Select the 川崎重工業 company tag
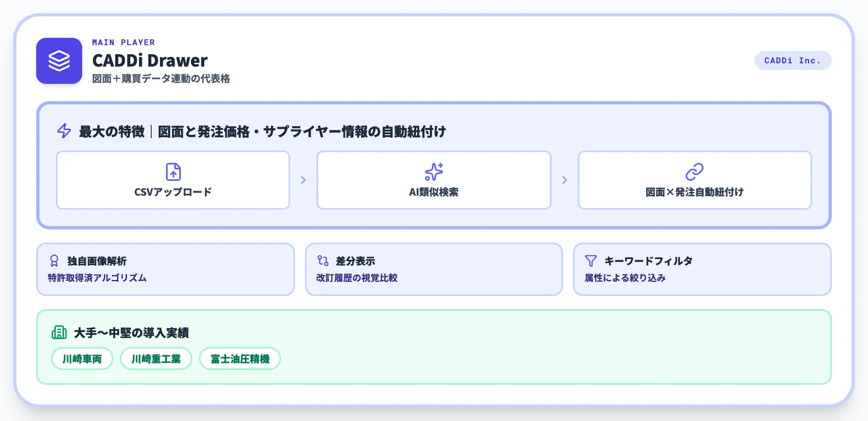This screenshot has height=421, width=868. tap(156, 359)
